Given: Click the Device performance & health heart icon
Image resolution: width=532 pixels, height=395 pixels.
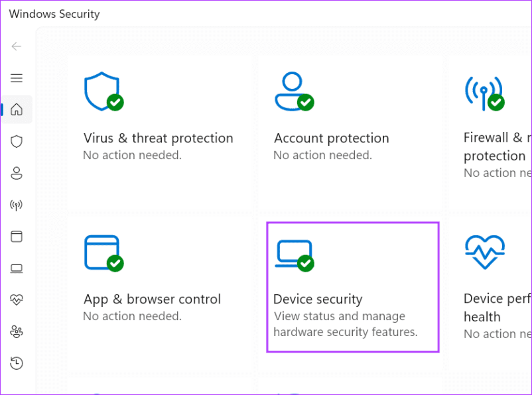Looking at the screenshot, I should pos(17,300).
